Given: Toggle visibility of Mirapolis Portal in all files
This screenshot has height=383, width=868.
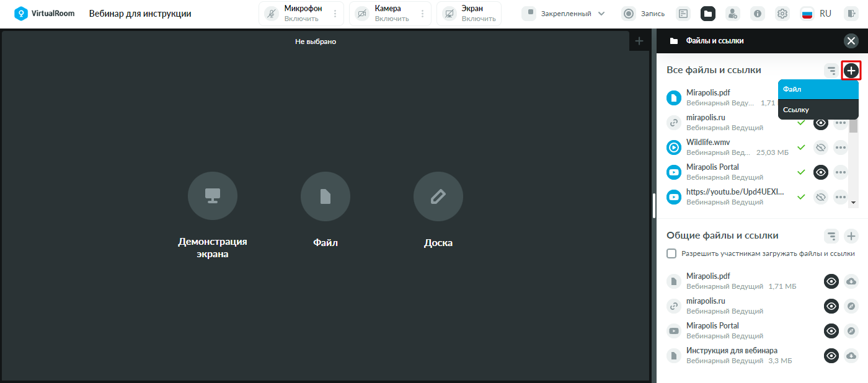Looking at the screenshot, I should (x=821, y=172).
